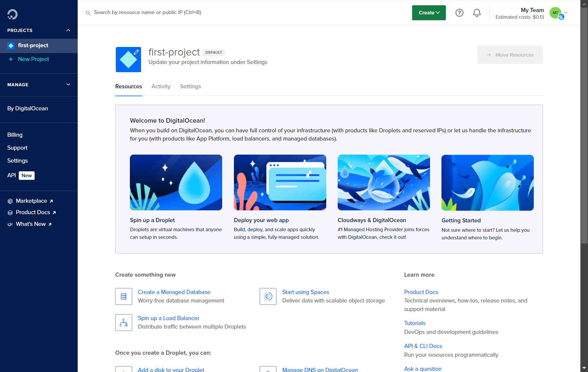The width and height of the screenshot is (588, 372).
Task: Open Spin up a Load Balancer link
Action: click(169, 318)
